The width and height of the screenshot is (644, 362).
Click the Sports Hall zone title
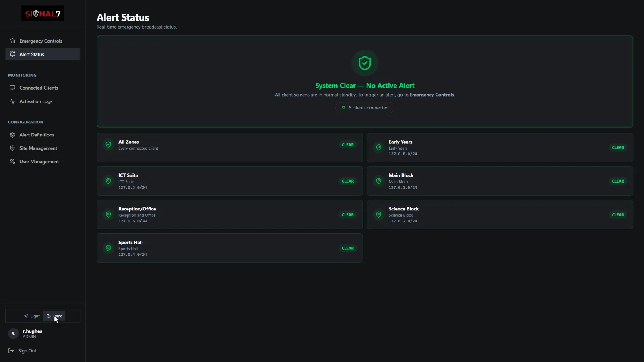130,243
